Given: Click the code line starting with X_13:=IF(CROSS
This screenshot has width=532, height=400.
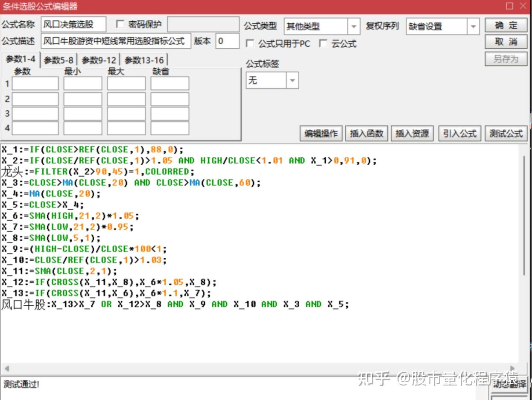Looking at the screenshot, I should [x=106, y=293].
